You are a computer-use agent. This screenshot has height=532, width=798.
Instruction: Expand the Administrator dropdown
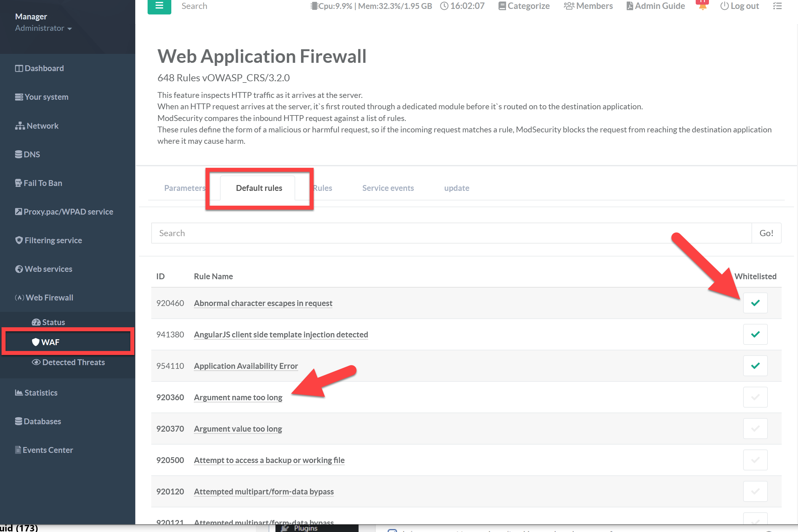pyautogui.click(x=43, y=28)
